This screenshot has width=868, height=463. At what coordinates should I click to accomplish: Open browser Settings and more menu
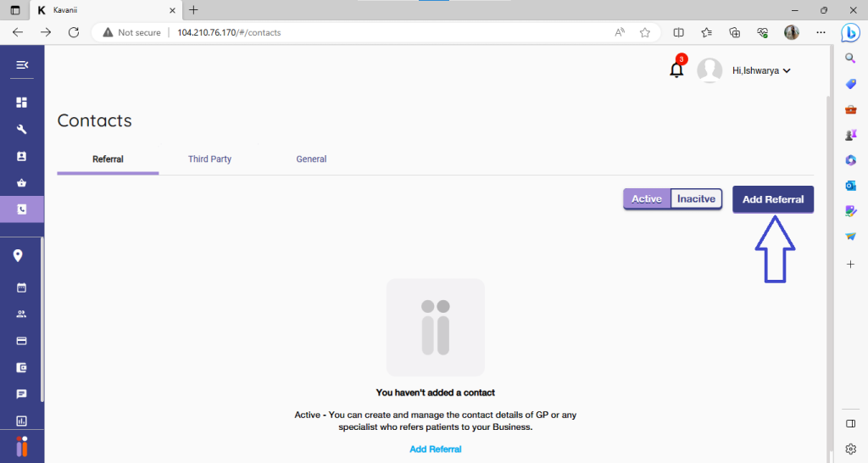820,32
